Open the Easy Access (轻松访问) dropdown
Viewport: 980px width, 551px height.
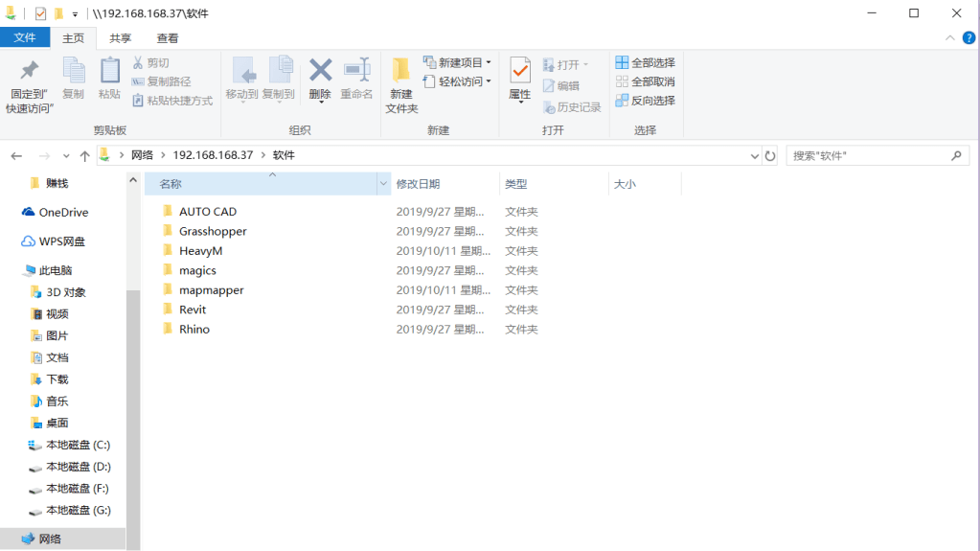tap(458, 81)
